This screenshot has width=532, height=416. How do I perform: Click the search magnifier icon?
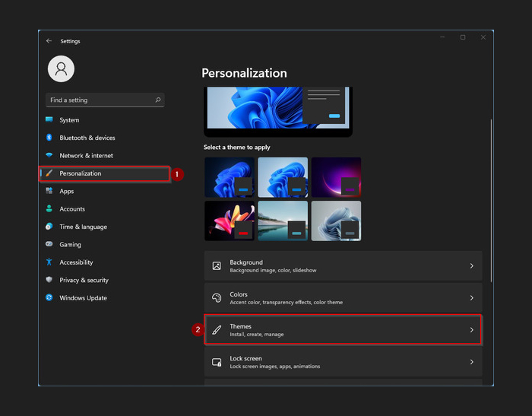(x=158, y=100)
